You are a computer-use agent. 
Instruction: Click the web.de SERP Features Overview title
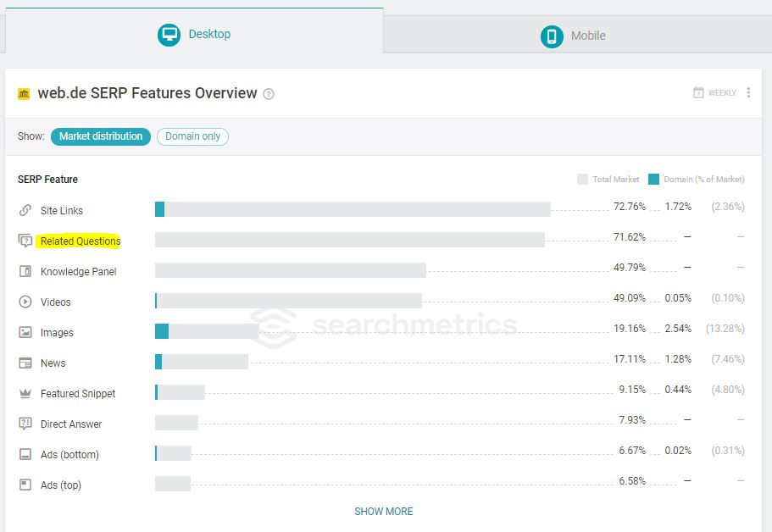[x=147, y=93]
